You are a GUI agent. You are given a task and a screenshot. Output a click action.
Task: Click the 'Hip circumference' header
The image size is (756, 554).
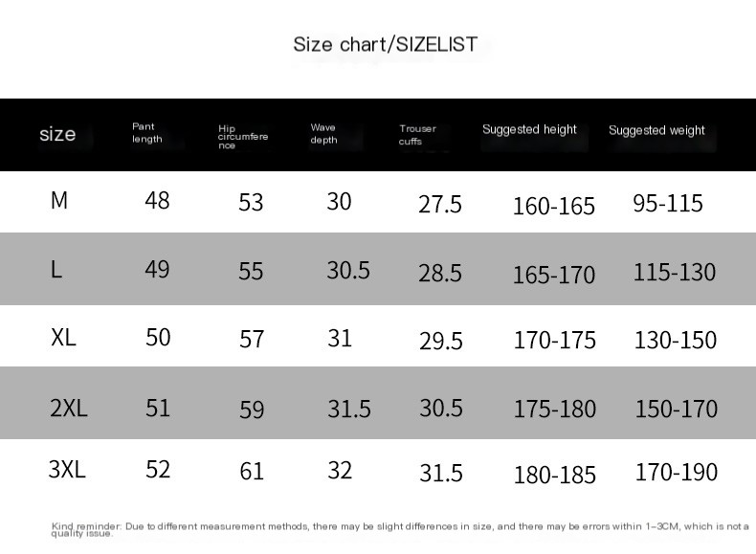[x=242, y=137]
